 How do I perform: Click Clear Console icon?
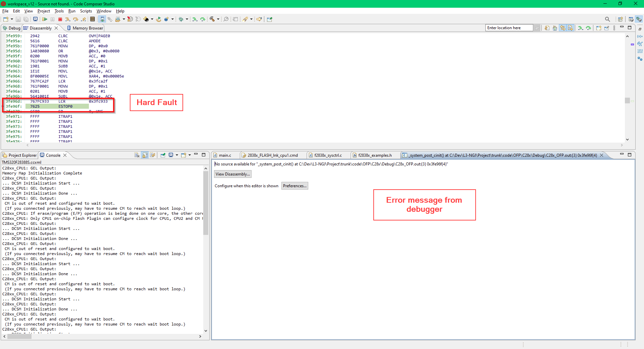(137, 155)
